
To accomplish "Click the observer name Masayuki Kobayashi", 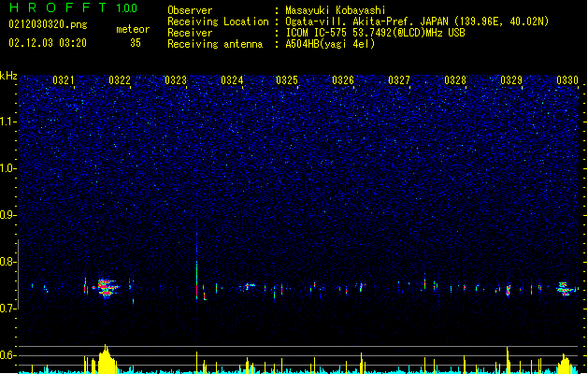I will coord(336,10).
